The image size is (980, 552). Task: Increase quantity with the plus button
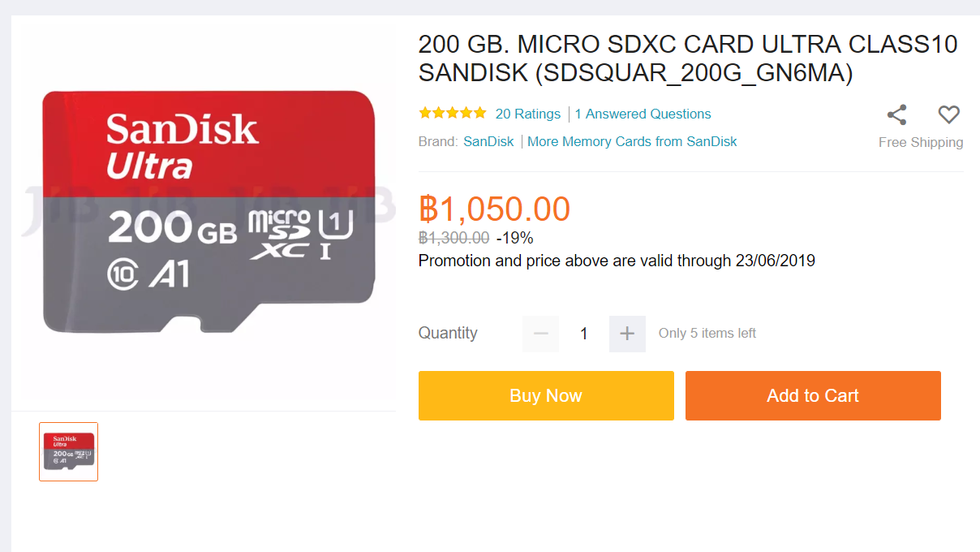pos(627,334)
